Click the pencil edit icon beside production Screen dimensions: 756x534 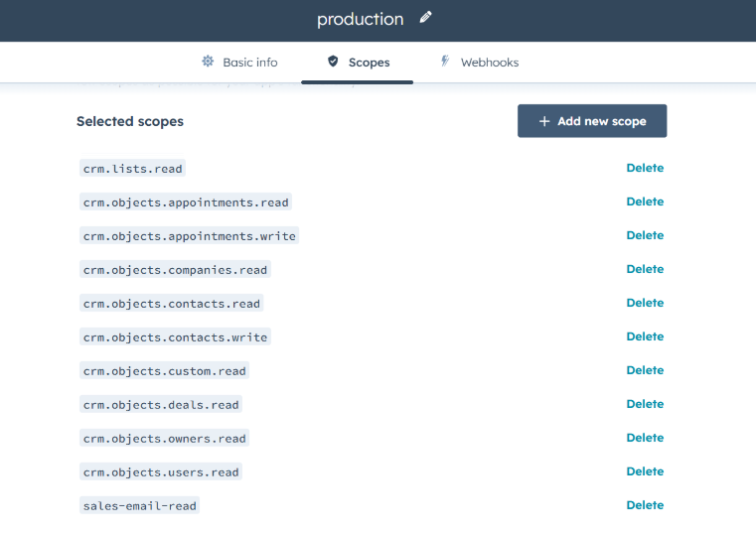point(426,18)
